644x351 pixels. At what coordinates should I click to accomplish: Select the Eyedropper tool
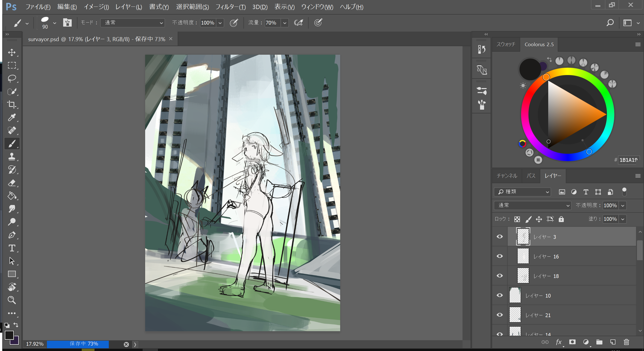[x=12, y=117]
